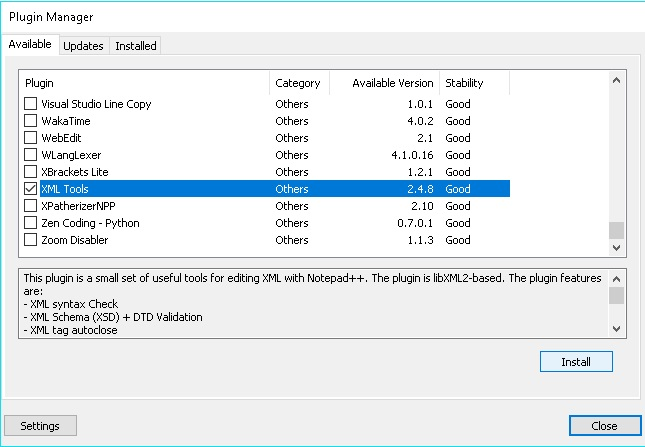The height and width of the screenshot is (447, 645).
Task: Select the Available tab
Action: tap(29, 45)
